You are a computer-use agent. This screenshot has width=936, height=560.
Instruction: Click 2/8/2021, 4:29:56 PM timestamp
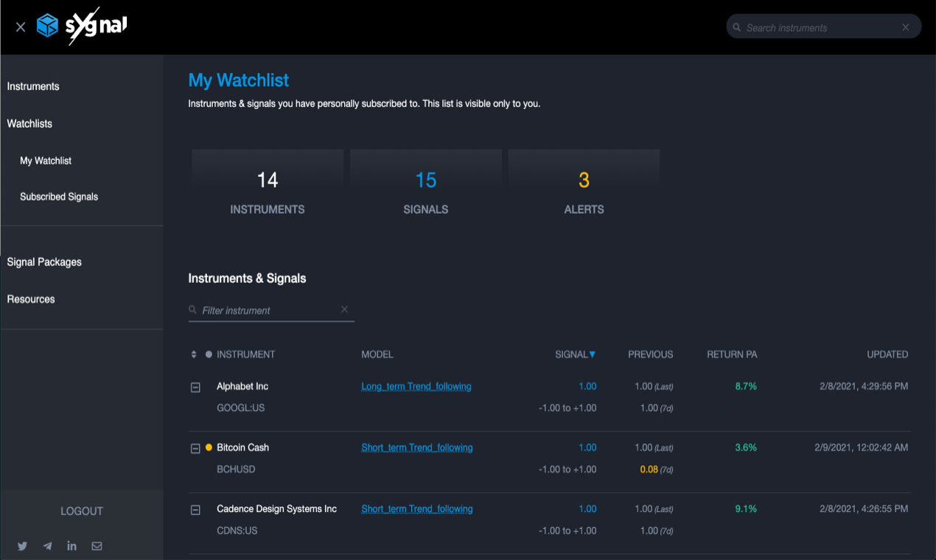864,386
